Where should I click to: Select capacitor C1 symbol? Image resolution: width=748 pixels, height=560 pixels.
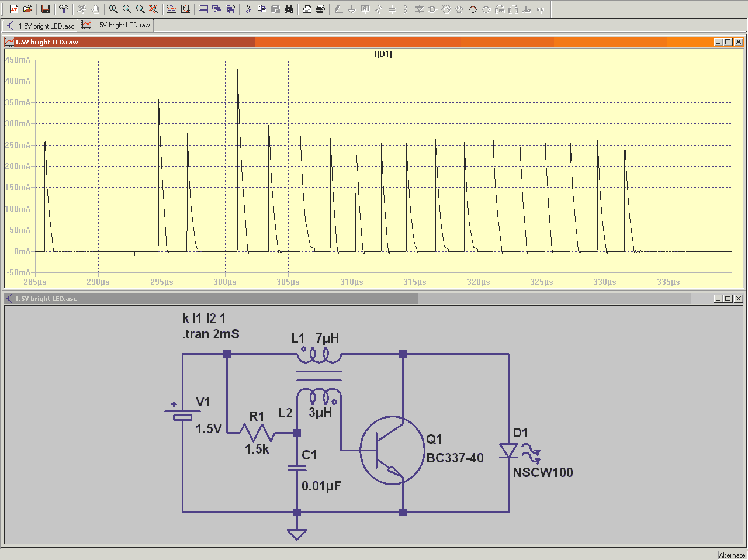click(297, 468)
